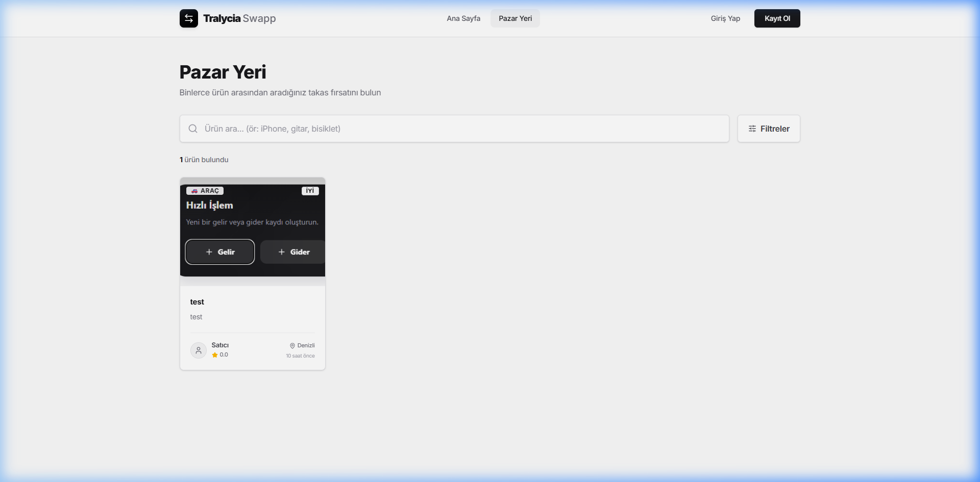Click the magnifier icon in the search bar

click(193, 129)
